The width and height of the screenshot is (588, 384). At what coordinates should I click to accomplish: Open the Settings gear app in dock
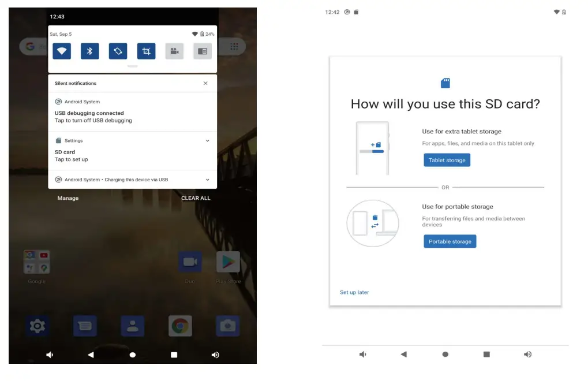tap(37, 326)
